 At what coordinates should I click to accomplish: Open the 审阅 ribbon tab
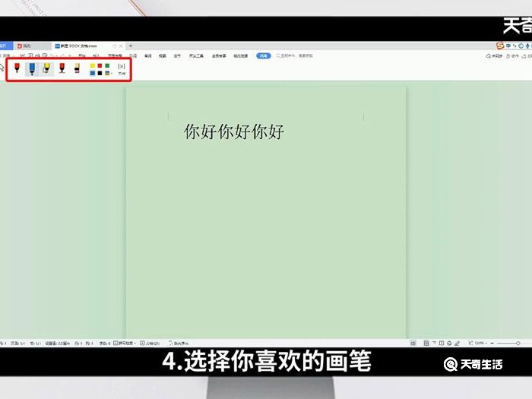[x=148, y=56]
